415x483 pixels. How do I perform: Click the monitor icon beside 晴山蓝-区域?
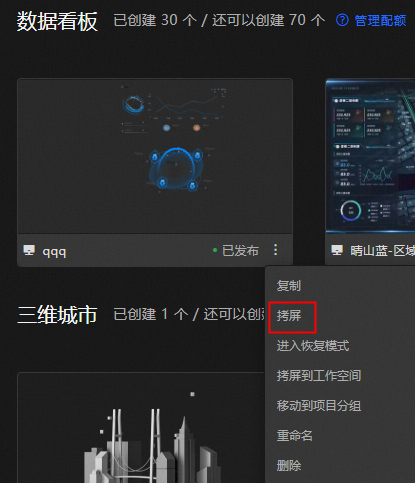(x=337, y=250)
